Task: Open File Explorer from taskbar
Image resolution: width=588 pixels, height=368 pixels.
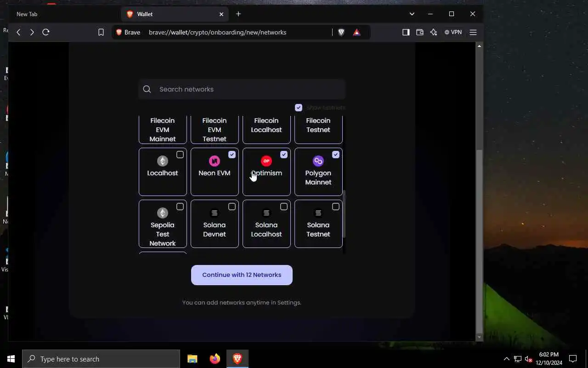Action: [192, 359]
